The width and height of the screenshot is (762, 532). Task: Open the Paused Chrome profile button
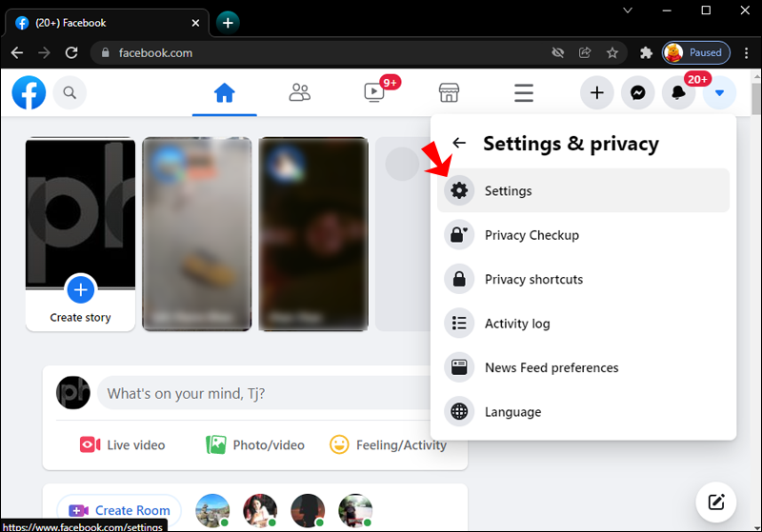coord(696,52)
